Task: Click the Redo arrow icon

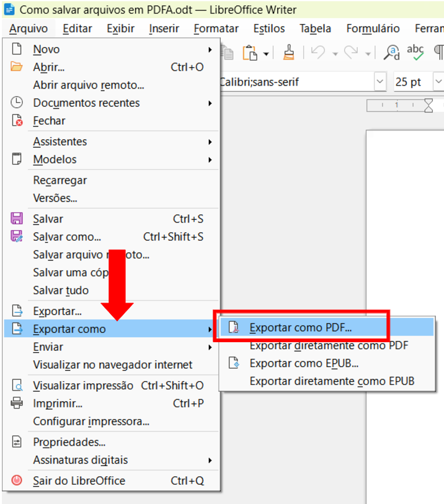Action: 351,53
